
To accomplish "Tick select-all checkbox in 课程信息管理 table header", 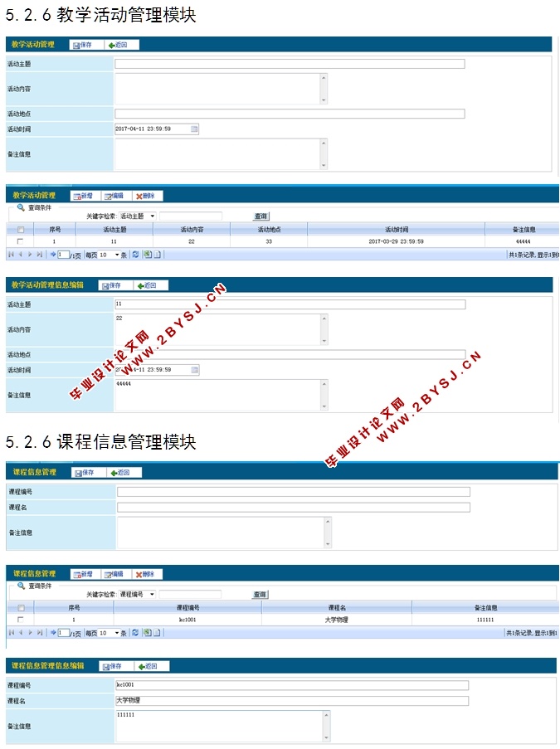I will click(21, 608).
